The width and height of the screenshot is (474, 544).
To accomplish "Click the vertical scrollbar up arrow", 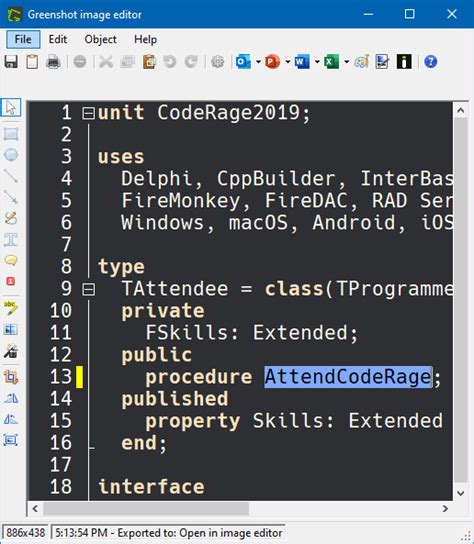I will click(x=460, y=111).
